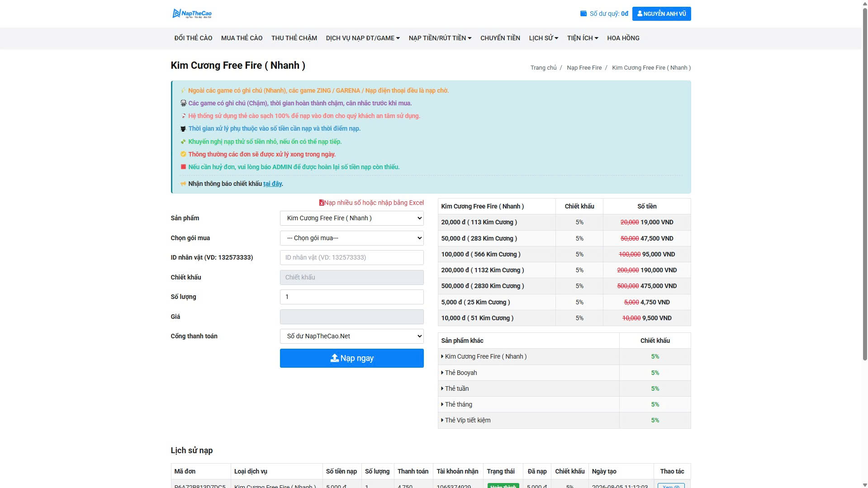Click the 20,000 đ ( 113 Kim Cương ) row
868x488 pixels.
564,222
